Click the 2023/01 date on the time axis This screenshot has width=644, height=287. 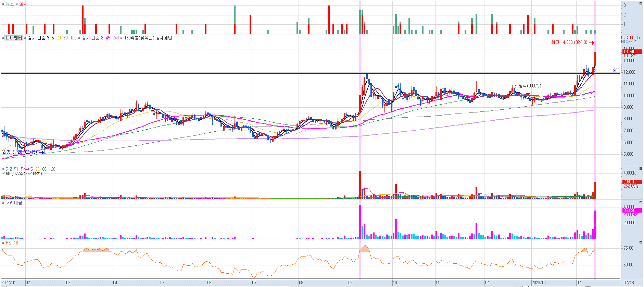click(x=539, y=283)
